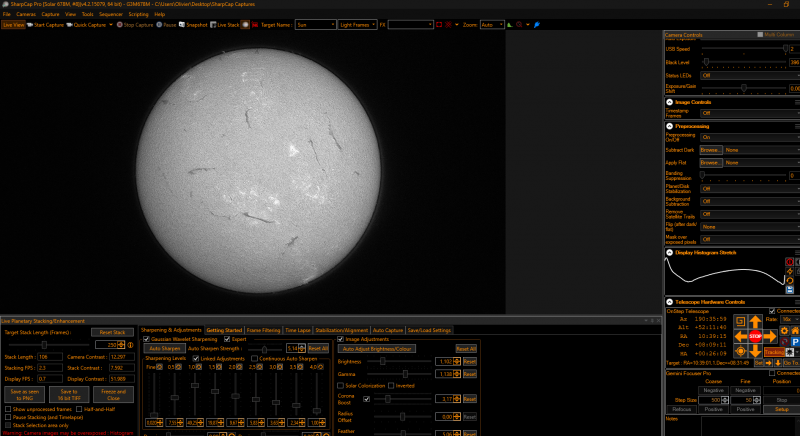Click the selection area rectangle icon in toolbar
800x436 pixels.
pyautogui.click(x=439, y=24)
